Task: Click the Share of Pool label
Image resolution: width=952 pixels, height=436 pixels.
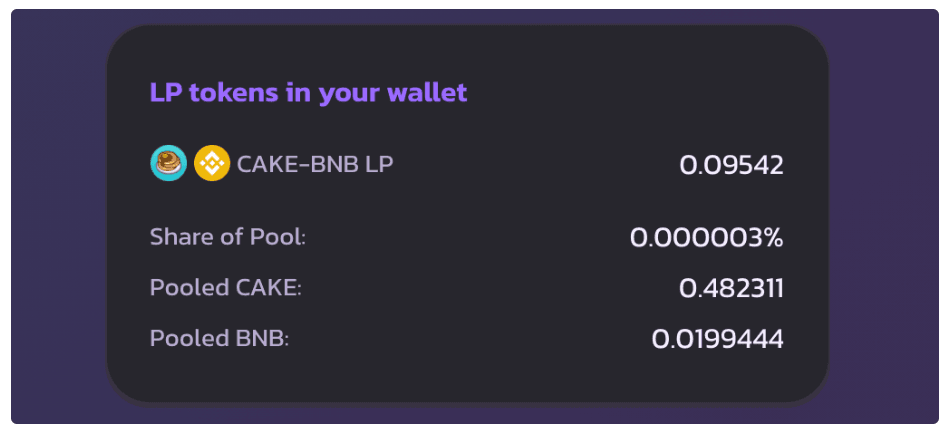Action: (x=227, y=238)
